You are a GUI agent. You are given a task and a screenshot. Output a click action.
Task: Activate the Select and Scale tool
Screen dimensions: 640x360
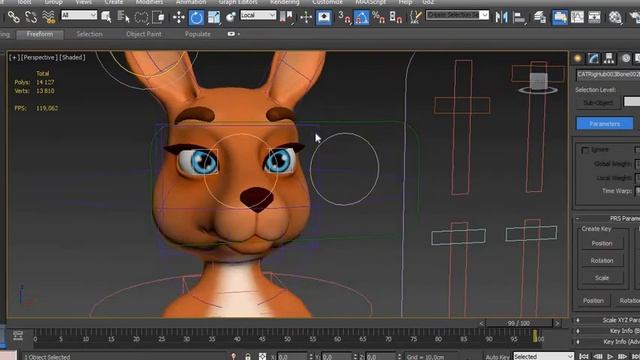214,17
